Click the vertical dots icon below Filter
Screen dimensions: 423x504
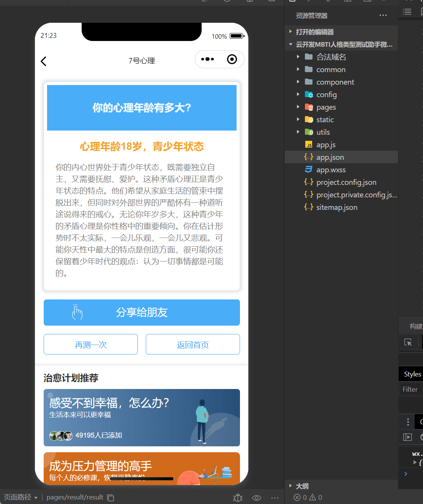(408, 422)
